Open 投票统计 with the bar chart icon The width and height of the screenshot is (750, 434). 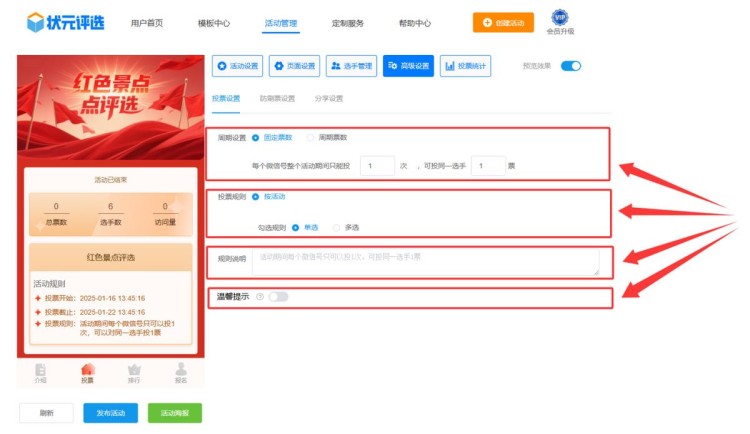[465, 66]
